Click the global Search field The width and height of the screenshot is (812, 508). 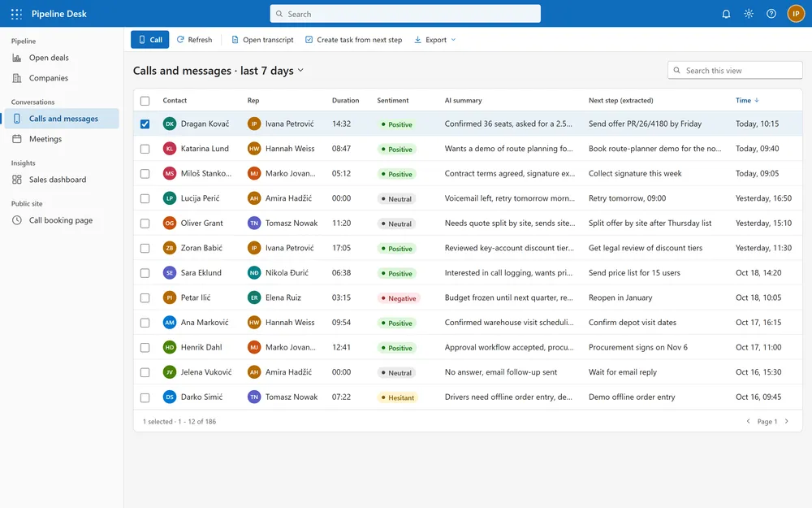coord(405,14)
